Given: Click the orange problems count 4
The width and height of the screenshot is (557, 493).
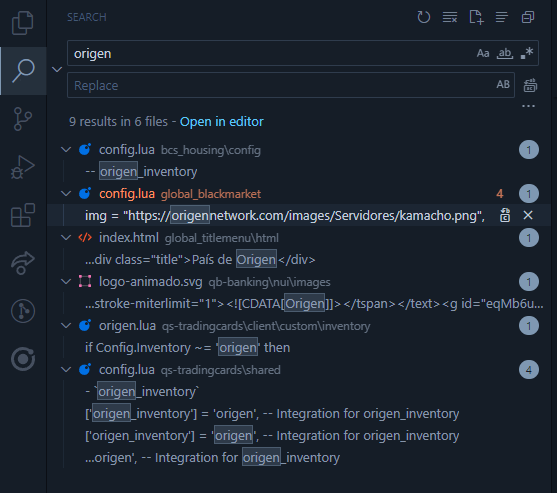Looking at the screenshot, I should (x=500, y=194).
